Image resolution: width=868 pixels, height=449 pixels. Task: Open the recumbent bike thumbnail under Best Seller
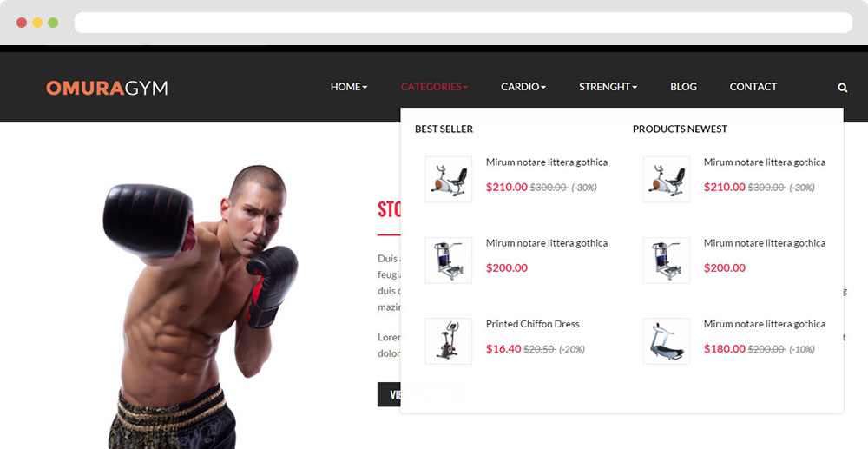click(449, 180)
